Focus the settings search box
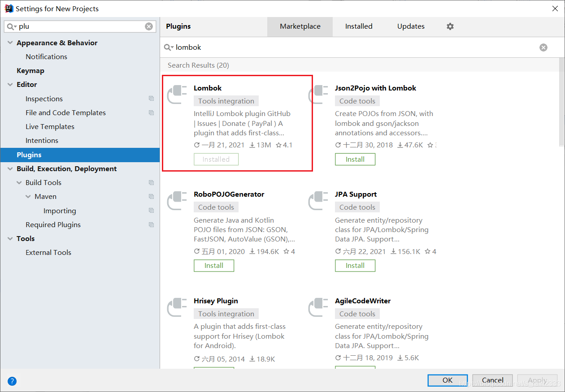This screenshot has height=392, width=565. click(80, 26)
